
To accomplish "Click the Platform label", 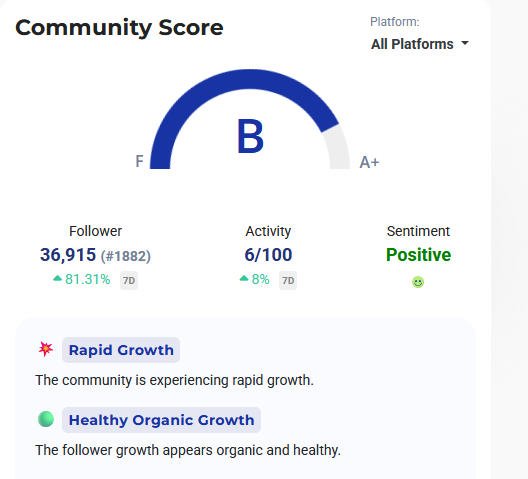I will (395, 22).
